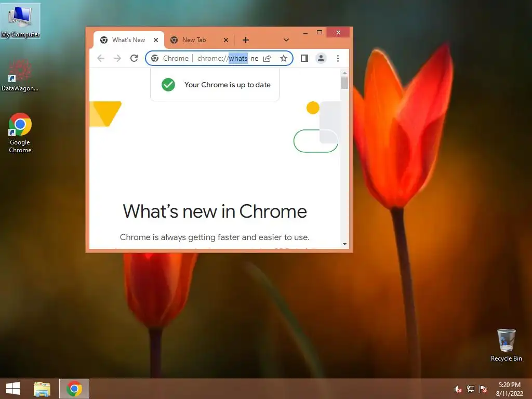Select Google Chrome desktop shortcut
Viewport: 532px width, 399px height.
pos(20,133)
